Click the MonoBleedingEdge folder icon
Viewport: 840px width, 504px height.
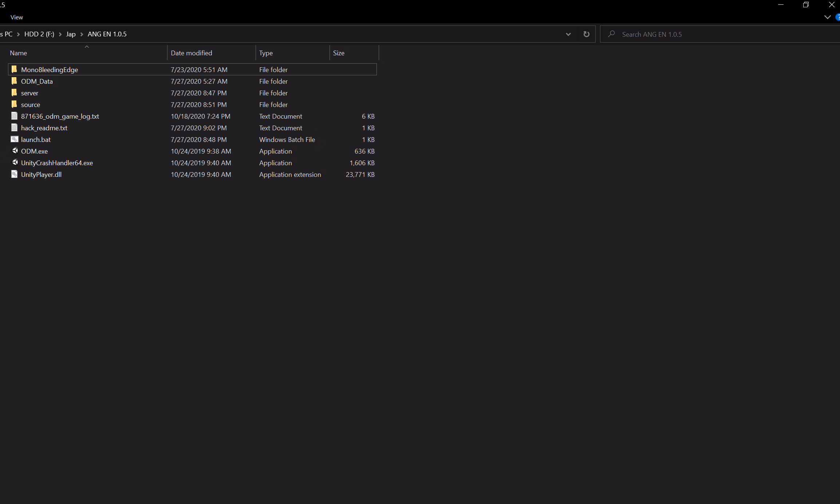14,70
